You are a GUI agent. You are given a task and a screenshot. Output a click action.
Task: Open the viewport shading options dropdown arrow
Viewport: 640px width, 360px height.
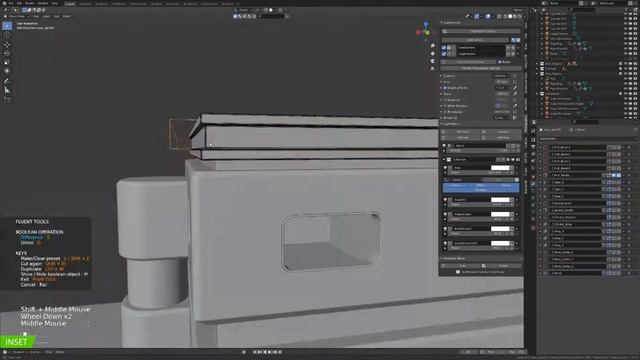pyautogui.click(x=524, y=16)
